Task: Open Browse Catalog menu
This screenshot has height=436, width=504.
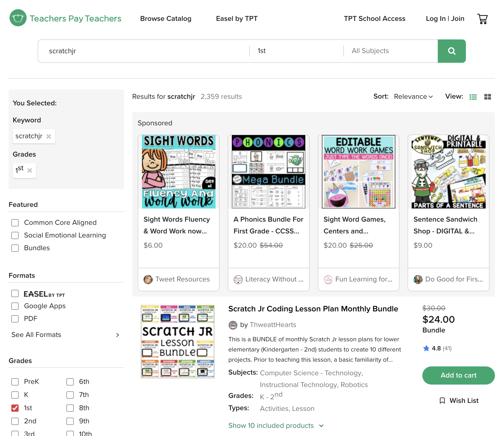Action: (x=166, y=19)
